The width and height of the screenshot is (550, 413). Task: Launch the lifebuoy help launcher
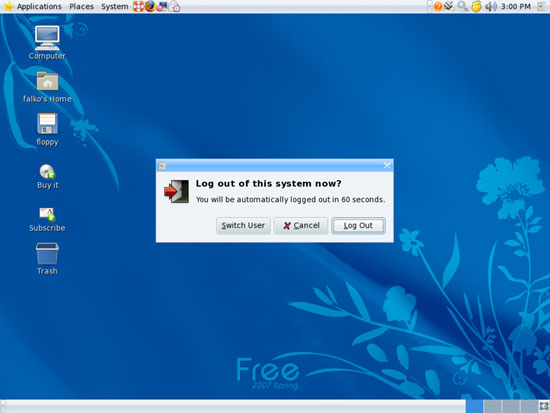tap(138, 6)
